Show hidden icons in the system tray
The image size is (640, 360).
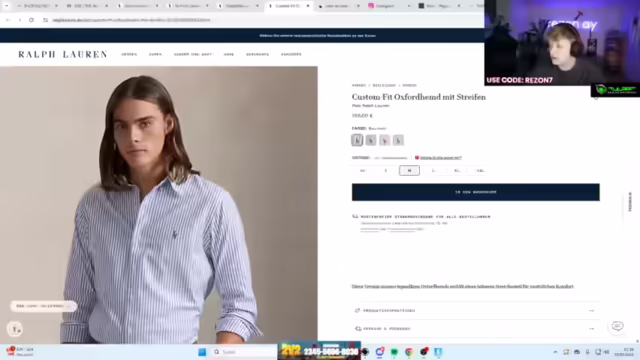(555, 352)
